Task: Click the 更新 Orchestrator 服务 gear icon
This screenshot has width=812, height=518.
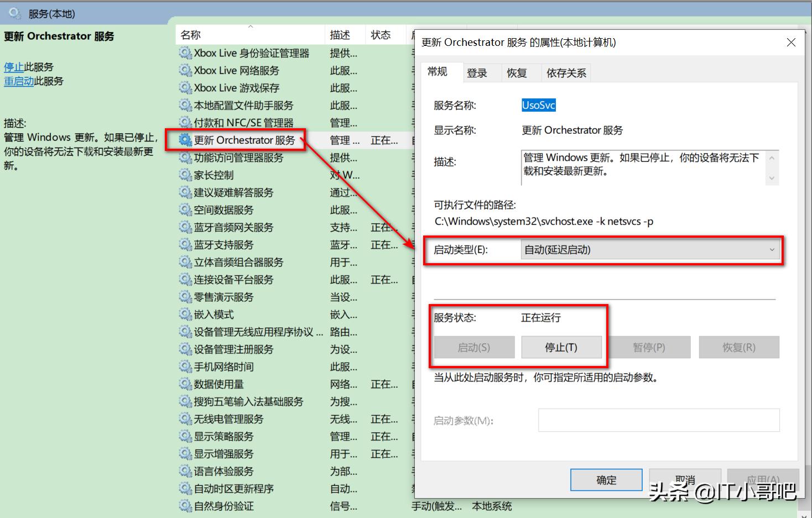Action: pyautogui.click(x=185, y=140)
